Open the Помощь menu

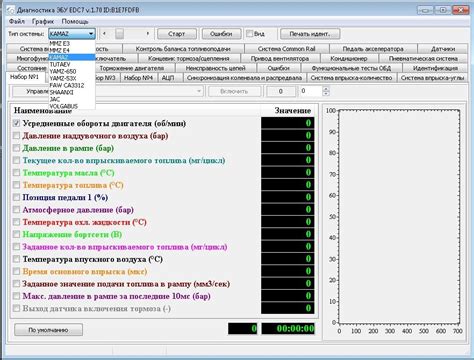pyautogui.click(x=75, y=22)
